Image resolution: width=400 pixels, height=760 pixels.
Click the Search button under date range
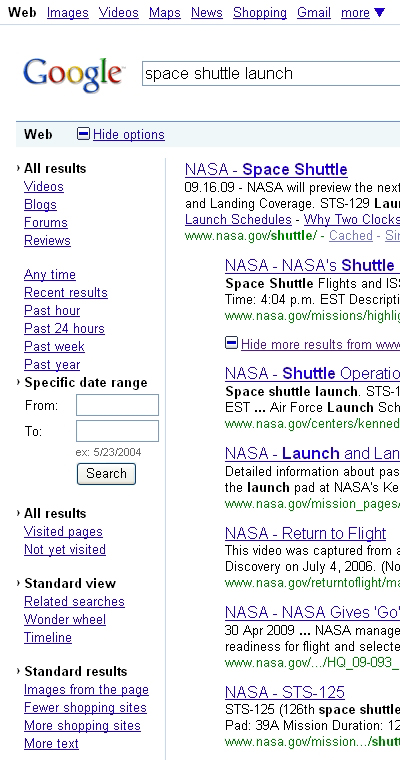[106, 474]
